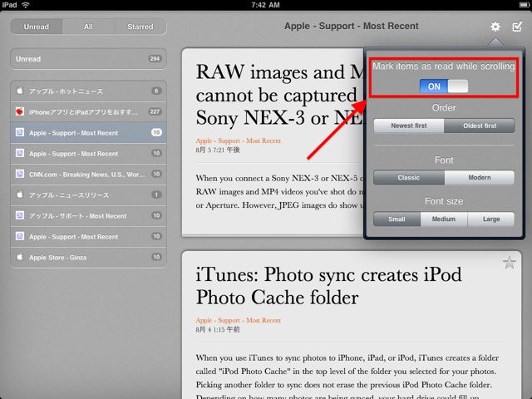Tap the orange source link under iTunes article
The height and width of the screenshot is (399, 532).
pyautogui.click(x=239, y=320)
